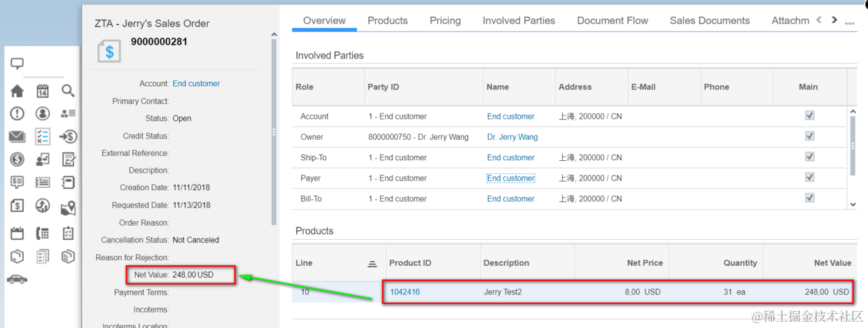Click the Involved Parties table scrollbar thumb
868x328 pixels.
(852, 145)
